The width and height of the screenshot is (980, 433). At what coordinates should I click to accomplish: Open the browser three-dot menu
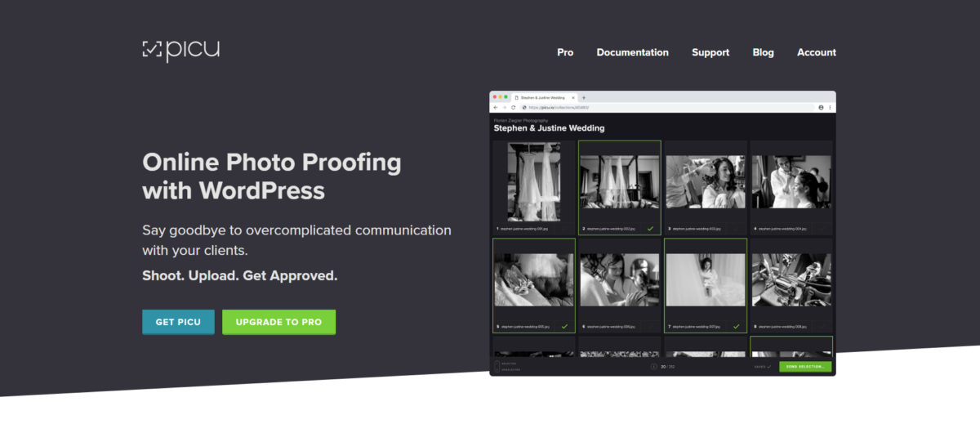click(830, 107)
